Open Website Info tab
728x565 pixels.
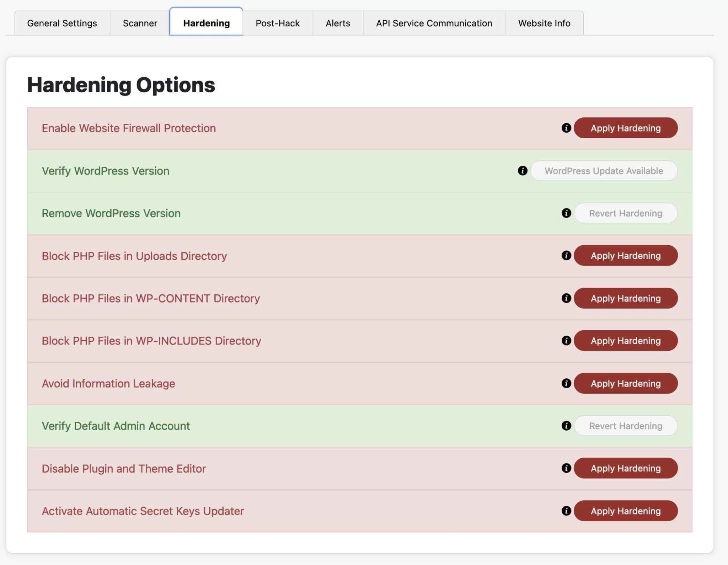544,23
